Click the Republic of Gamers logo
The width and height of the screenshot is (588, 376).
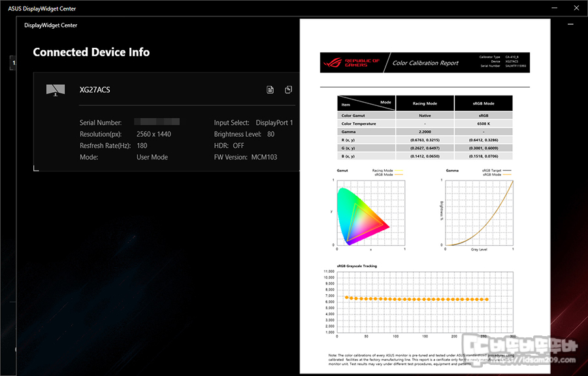pos(351,63)
